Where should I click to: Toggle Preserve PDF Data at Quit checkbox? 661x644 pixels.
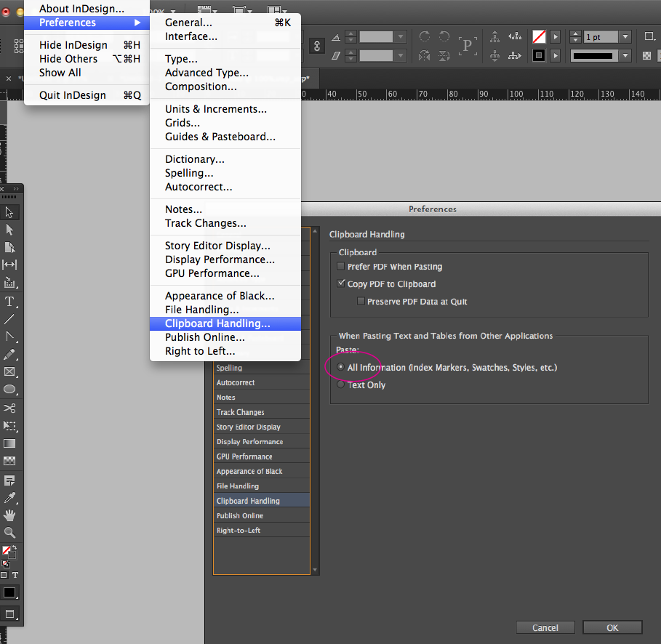(361, 301)
